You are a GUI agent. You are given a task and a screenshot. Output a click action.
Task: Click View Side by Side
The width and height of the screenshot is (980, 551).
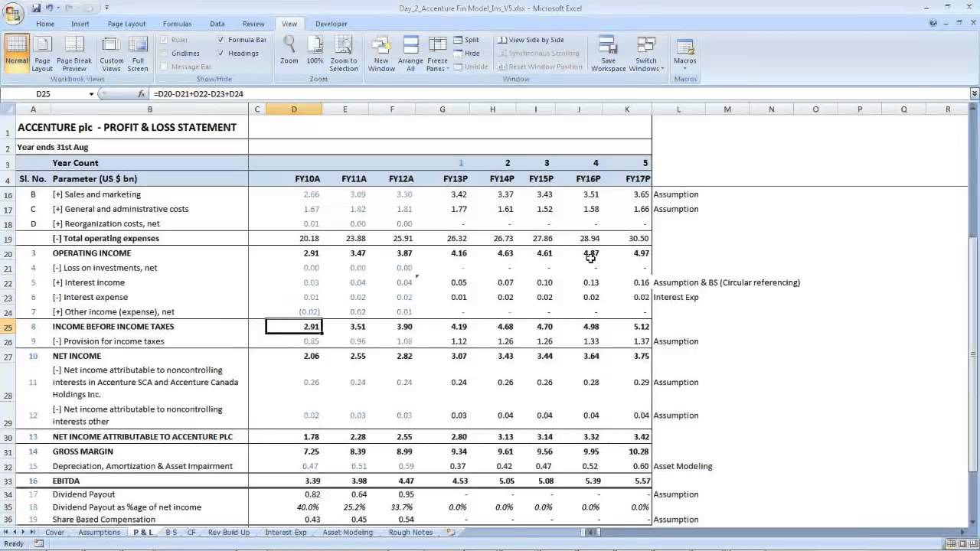coord(531,40)
